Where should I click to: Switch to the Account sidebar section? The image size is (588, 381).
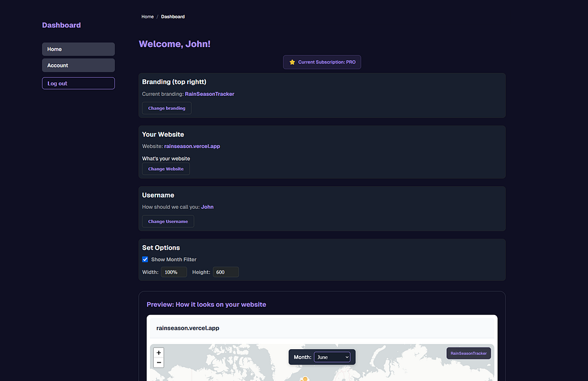78,65
